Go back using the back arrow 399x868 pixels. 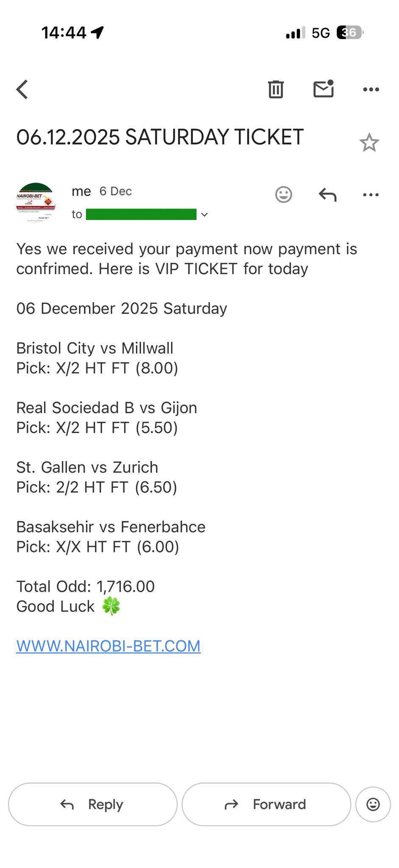click(22, 89)
